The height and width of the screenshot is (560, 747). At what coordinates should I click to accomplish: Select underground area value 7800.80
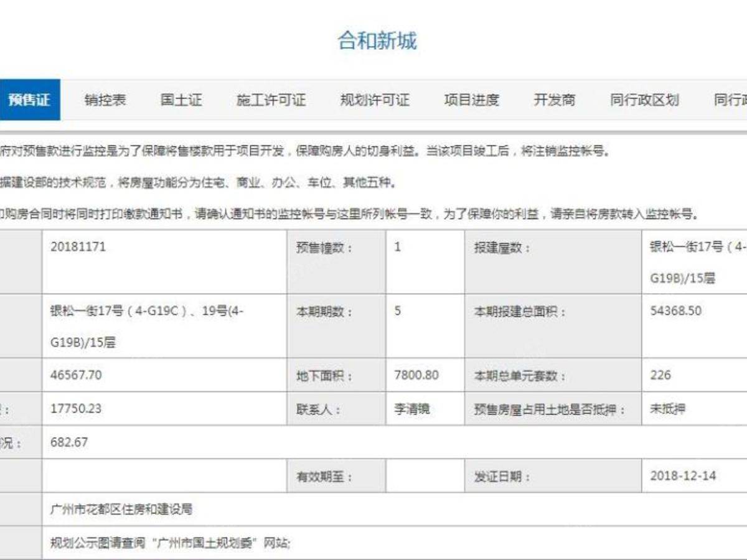click(416, 375)
